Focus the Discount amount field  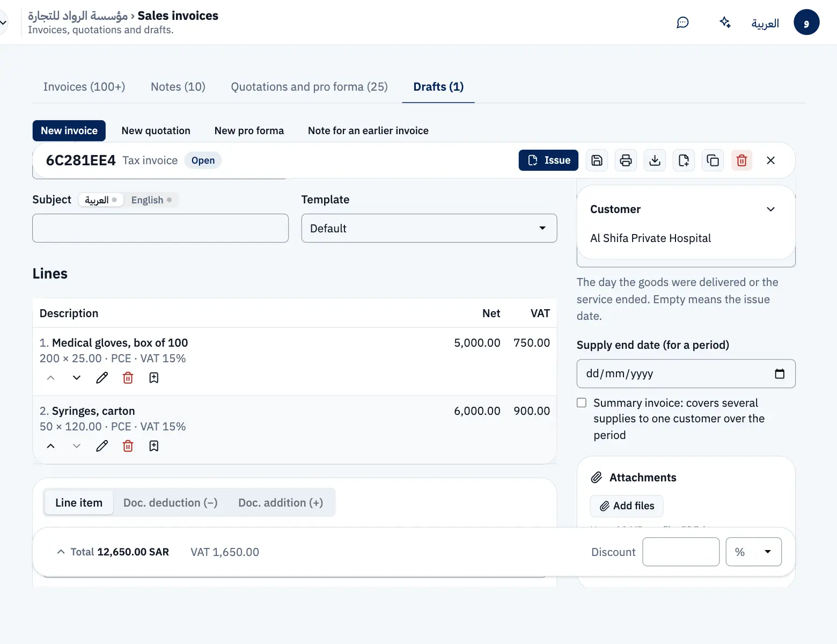681,552
